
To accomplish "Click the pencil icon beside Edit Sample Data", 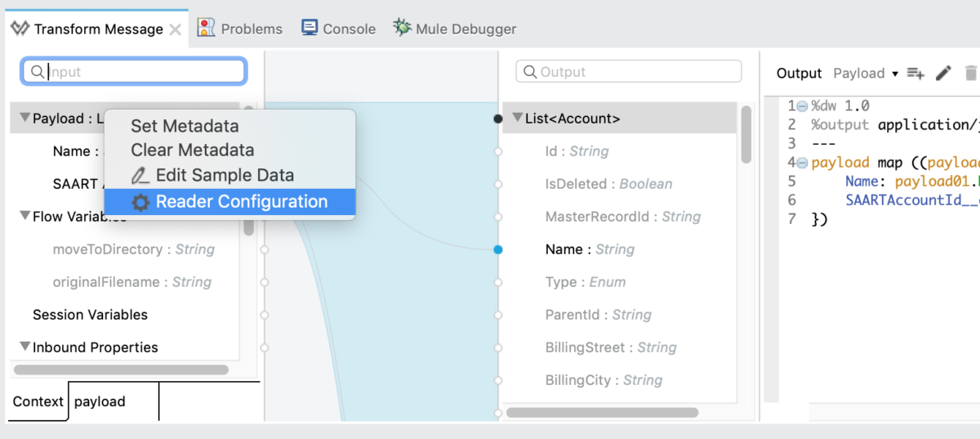I will coord(140,175).
